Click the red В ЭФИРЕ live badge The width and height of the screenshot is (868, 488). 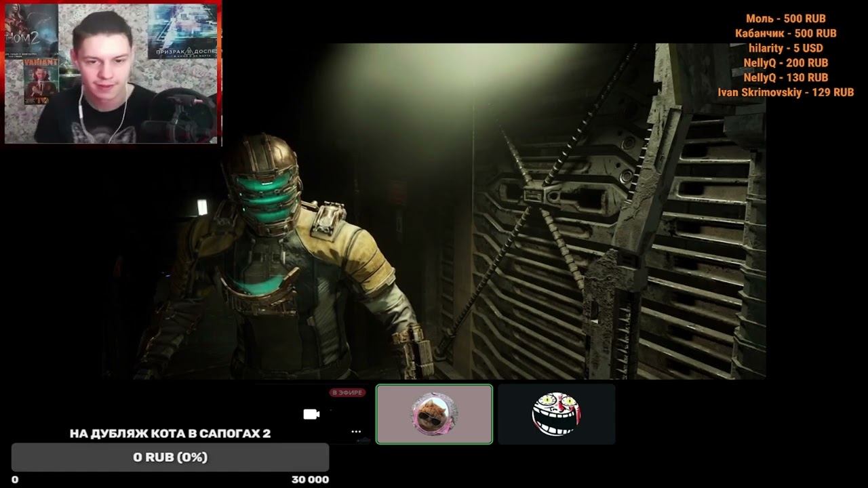coord(348,392)
